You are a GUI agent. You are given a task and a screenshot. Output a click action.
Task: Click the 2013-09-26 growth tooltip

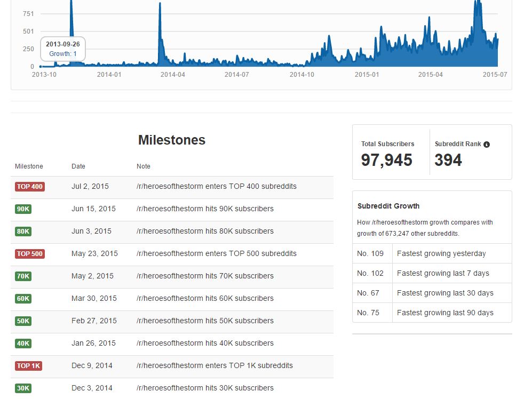coord(63,49)
